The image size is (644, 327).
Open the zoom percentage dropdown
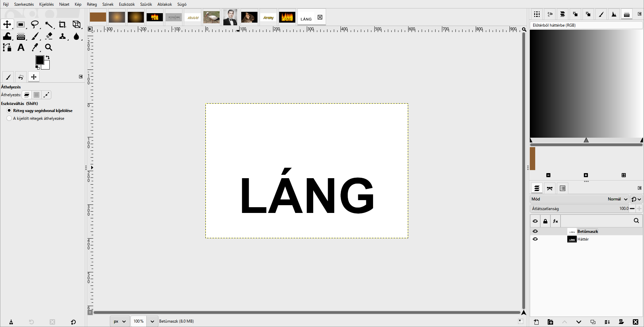[x=152, y=321]
